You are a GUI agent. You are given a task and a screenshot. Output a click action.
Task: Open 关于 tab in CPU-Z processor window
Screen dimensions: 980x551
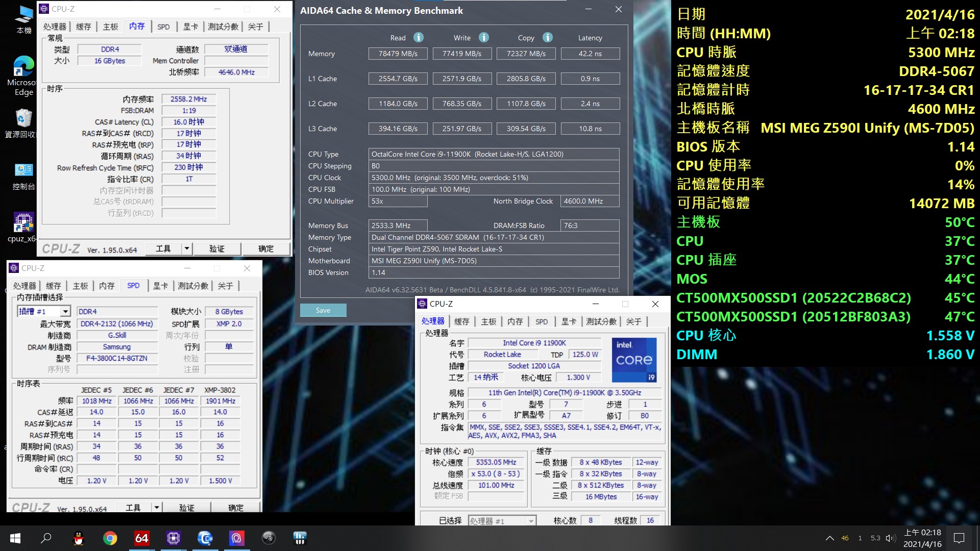[633, 321]
